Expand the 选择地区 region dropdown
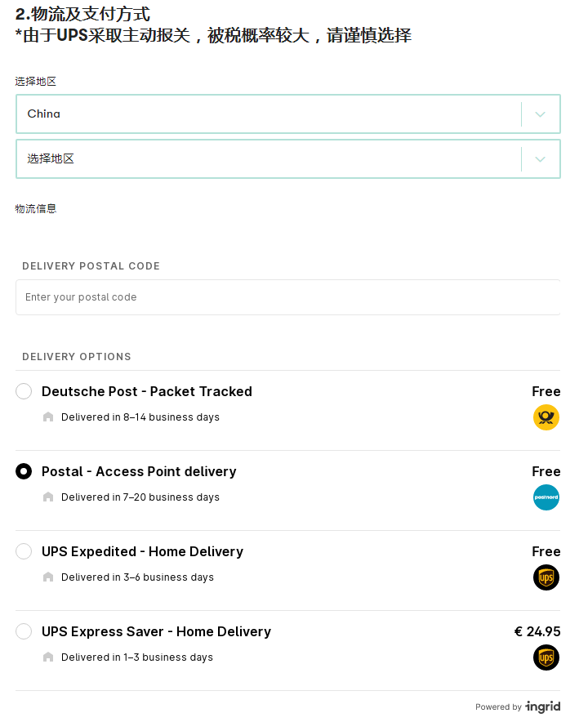Image resolution: width=588 pixels, height=722 pixels. (x=269, y=159)
